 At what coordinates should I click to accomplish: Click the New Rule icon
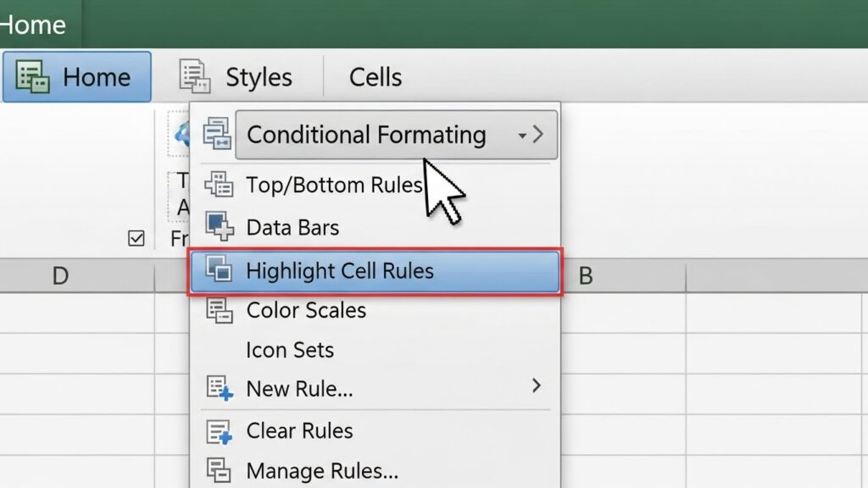pos(219,389)
